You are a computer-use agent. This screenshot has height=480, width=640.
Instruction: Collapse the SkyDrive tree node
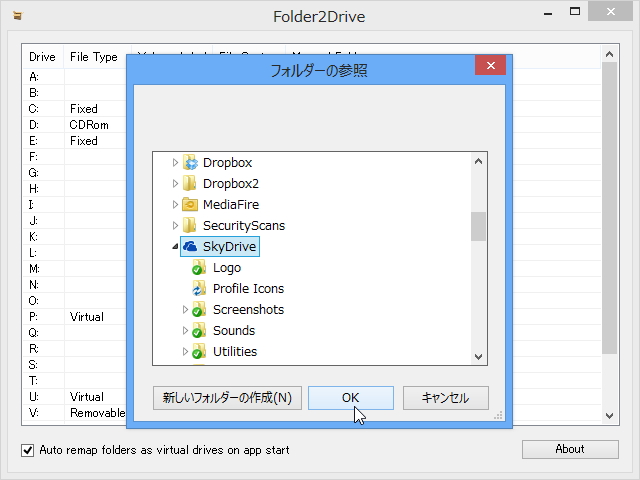pos(175,247)
